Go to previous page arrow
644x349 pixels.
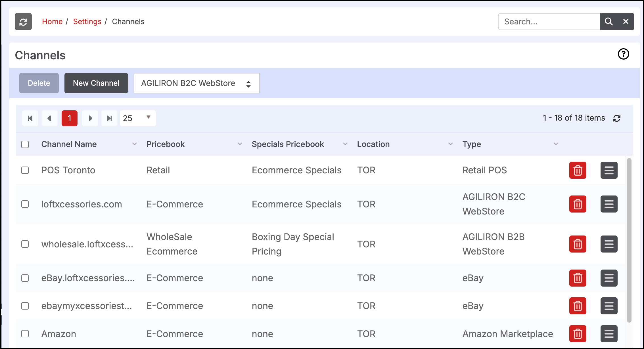coord(49,118)
